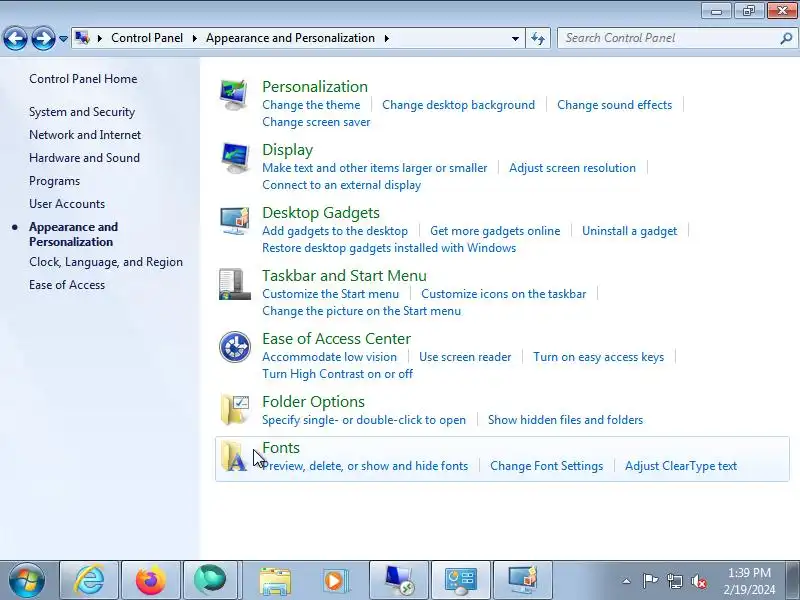
Task: Expand arrow after Appearance and Personalization breadcrumb
Action: (x=387, y=38)
